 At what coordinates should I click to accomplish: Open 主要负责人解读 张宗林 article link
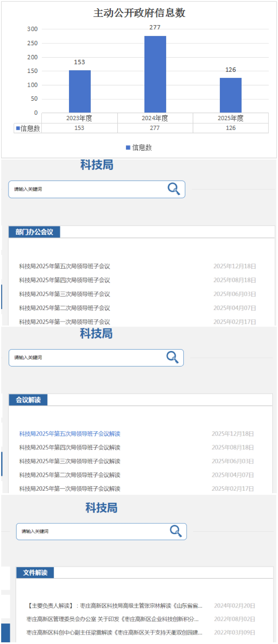click(114, 606)
